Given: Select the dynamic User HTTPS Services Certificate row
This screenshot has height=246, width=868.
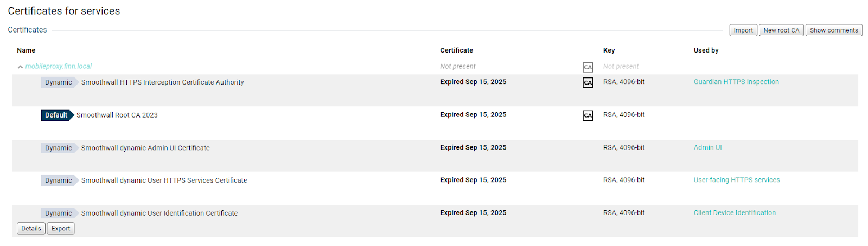Looking at the screenshot, I should click(164, 180).
